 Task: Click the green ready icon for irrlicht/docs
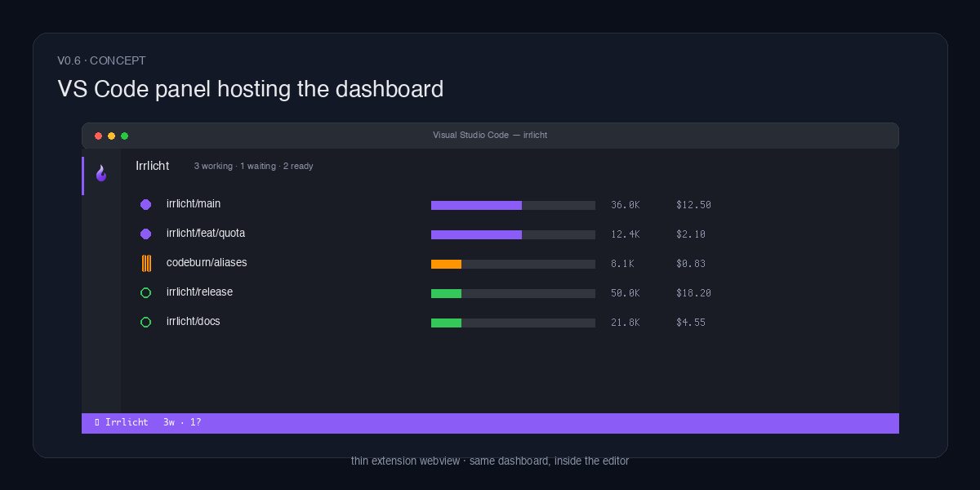tap(146, 323)
